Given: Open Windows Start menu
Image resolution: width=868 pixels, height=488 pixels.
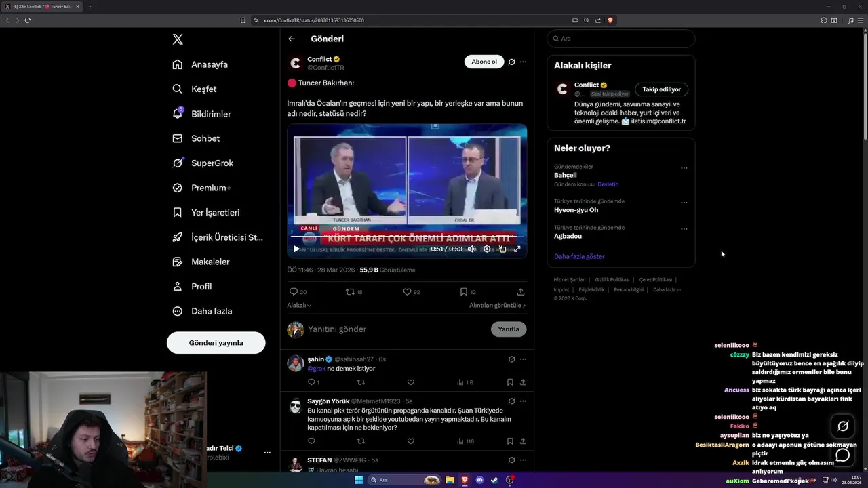Looking at the screenshot, I should point(359,480).
